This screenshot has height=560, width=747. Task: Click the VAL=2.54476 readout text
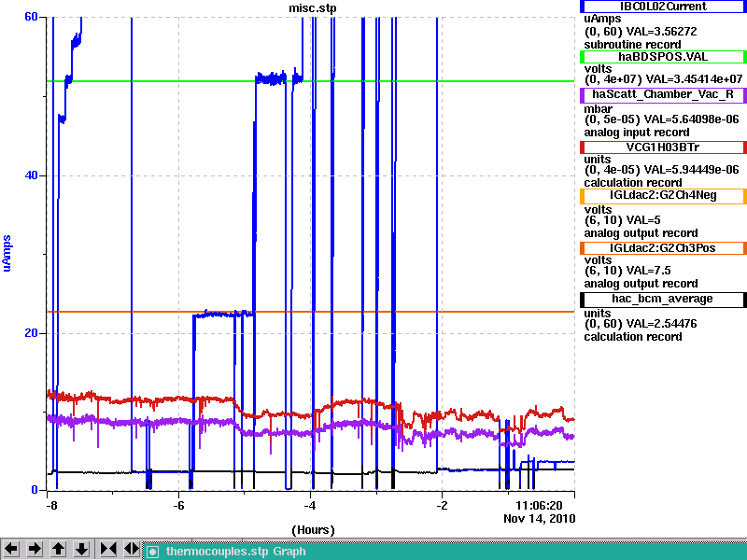pos(662,324)
